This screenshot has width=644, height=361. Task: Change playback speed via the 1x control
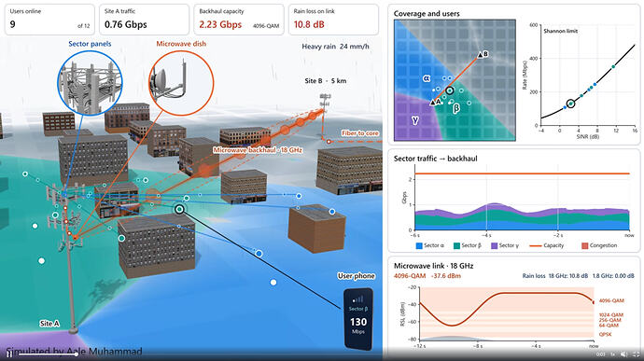(613, 354)
